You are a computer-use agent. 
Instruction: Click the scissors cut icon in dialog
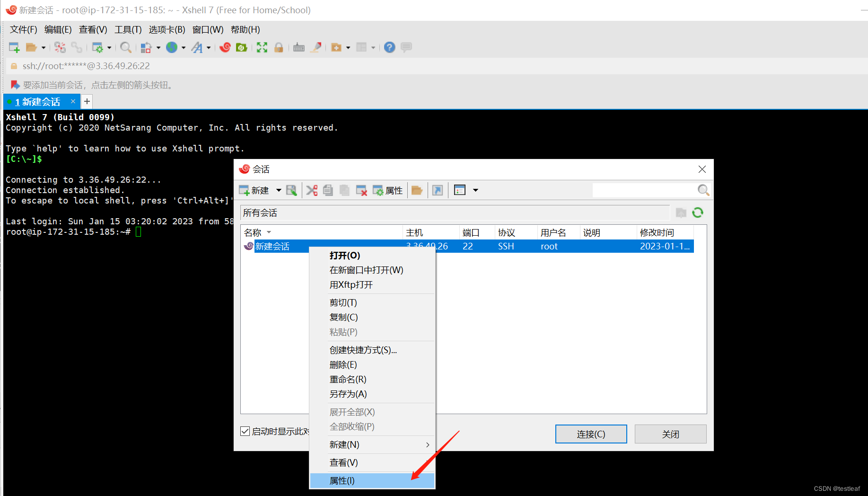312,190
